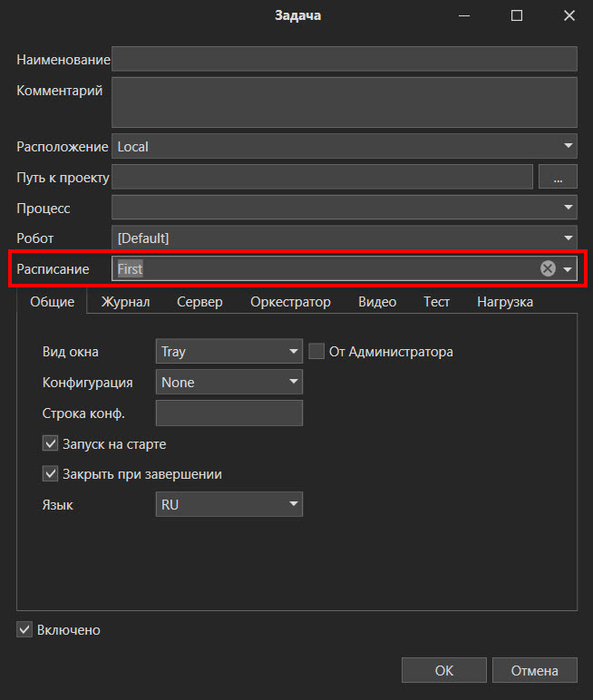Maximize the Задача window
593x700 pixels.
(517, 15)
